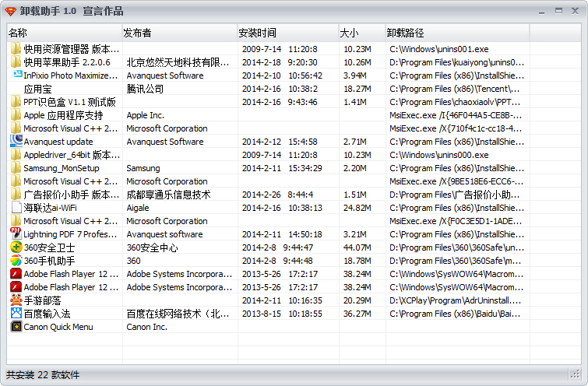The width and height of the screenshot is (588, 386).
Task: Close the 卸载助手 window
Action: point(575,11)
